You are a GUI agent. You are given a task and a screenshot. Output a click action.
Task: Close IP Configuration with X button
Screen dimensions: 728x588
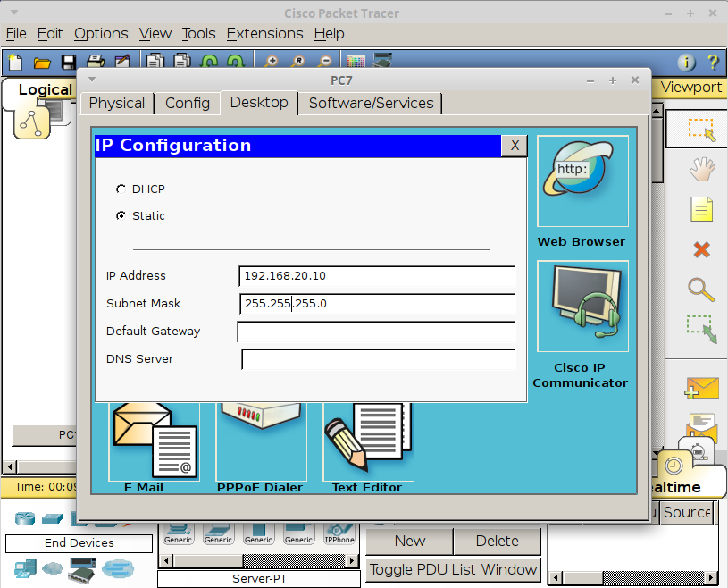click(515, 146)
